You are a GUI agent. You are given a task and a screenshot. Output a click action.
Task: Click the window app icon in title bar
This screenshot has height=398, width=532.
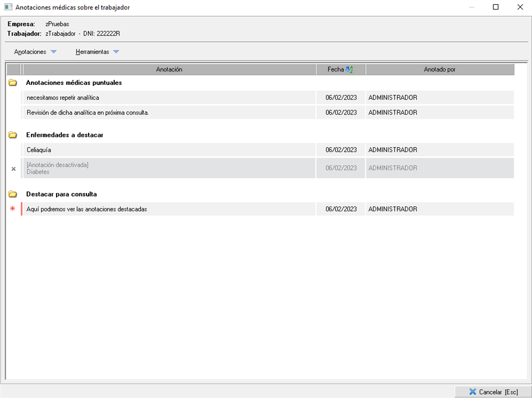pos(8,7)
